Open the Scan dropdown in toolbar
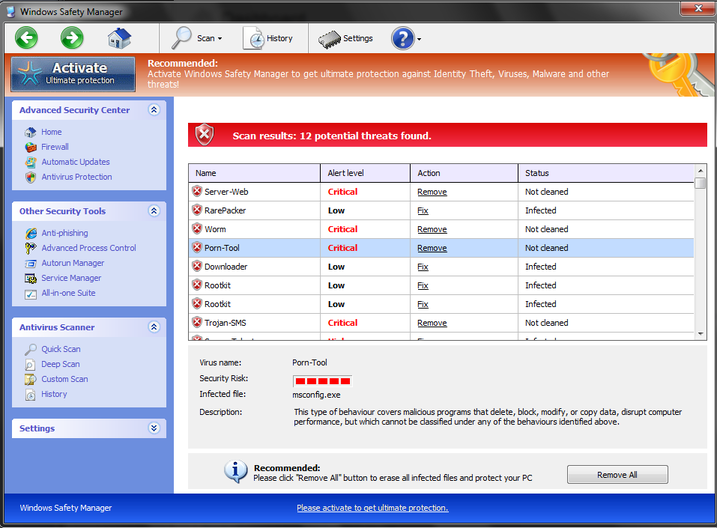 [197, 38]
